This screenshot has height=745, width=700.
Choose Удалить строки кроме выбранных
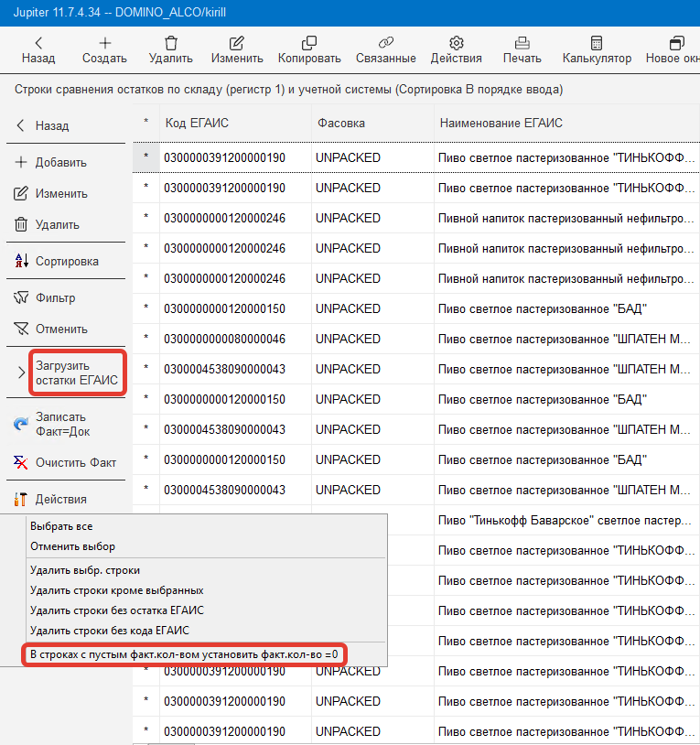117,590
